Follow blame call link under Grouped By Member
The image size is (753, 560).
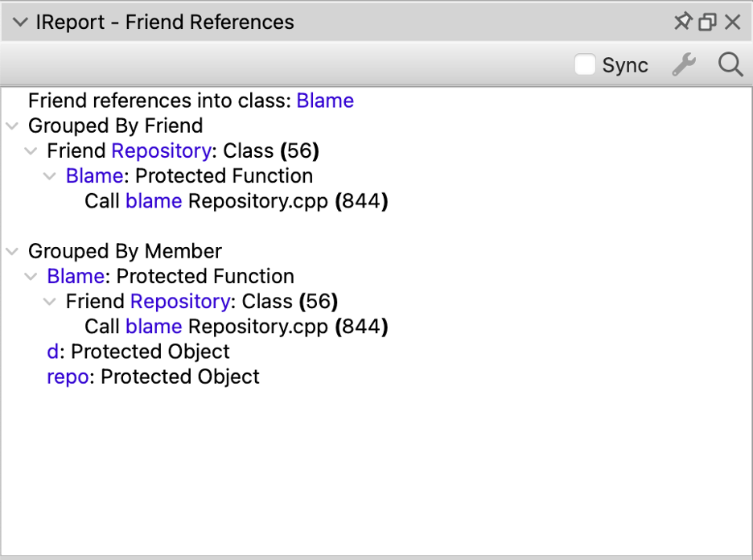(154, 327)
